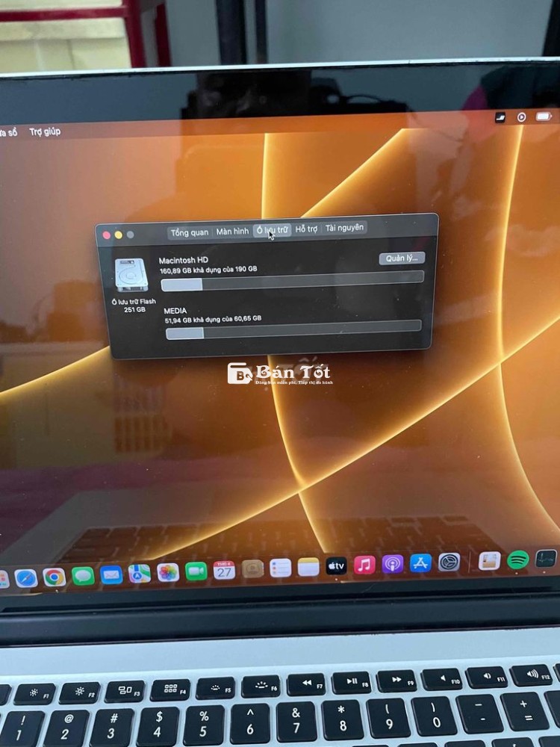Open the Trợ giúp menu
The height and width of the screenshot is (747, 560).
[45, 131]
